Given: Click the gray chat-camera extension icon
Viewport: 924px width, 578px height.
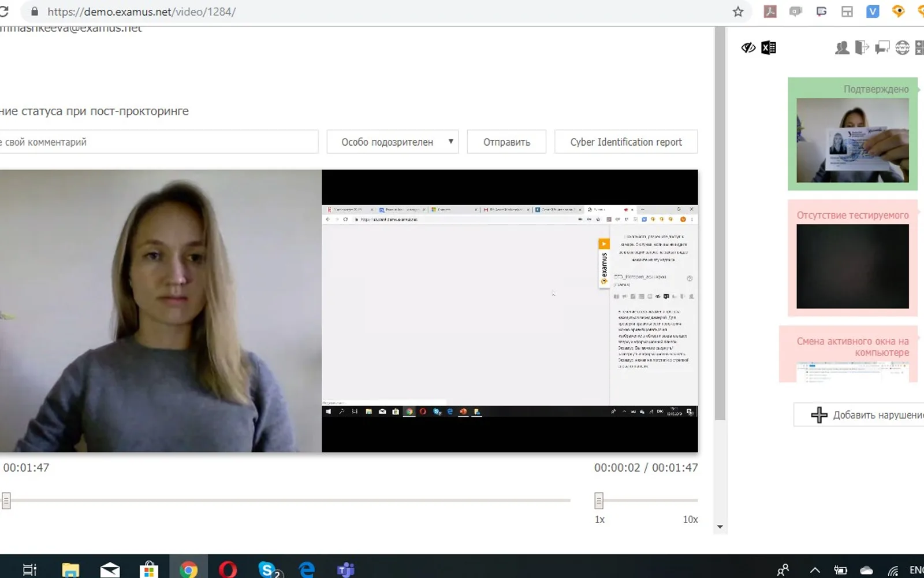Looking at the screenshot, I should click(796, 12).
